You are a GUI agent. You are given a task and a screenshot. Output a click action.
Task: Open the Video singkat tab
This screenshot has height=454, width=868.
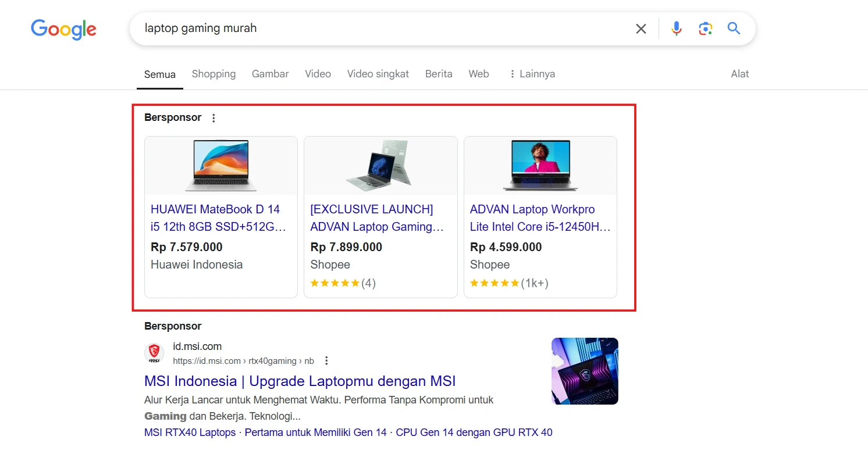(x=378, y=74)
